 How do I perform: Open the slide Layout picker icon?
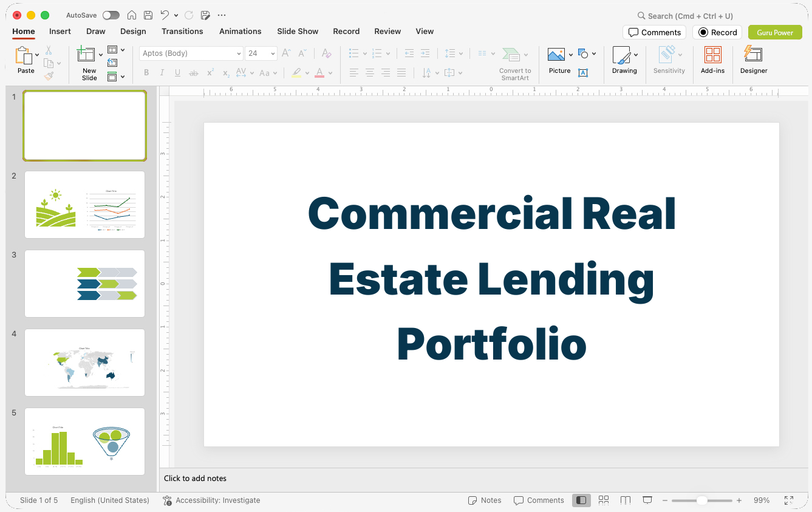click(112, 50)
